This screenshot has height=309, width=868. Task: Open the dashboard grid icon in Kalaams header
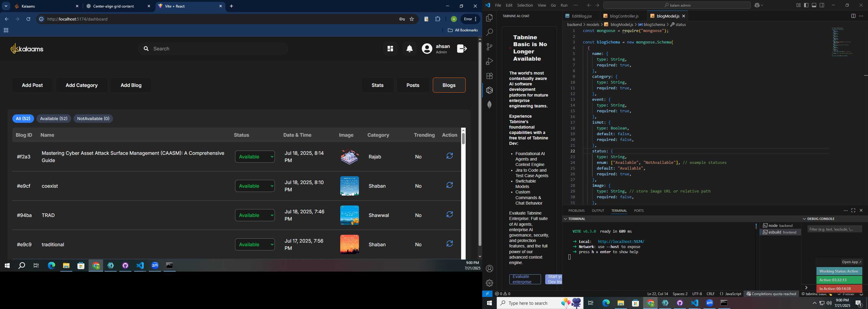pyautogui.click(x=390, y=49)
